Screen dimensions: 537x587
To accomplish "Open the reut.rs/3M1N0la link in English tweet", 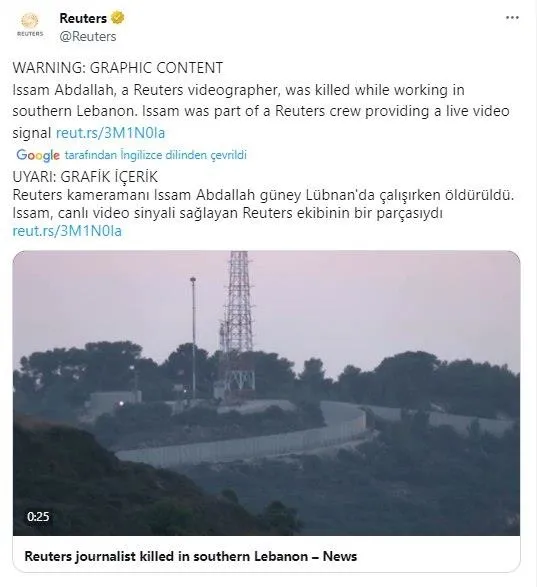I will pyautogui.click(x=110, y=133).
